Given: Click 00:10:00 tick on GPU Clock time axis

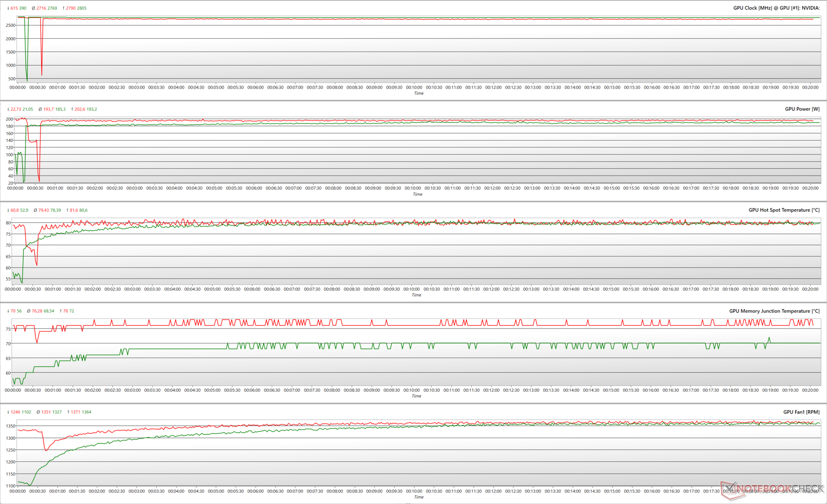Looking at the screenshot, I should pyautogui.click(x=413, y=87).
